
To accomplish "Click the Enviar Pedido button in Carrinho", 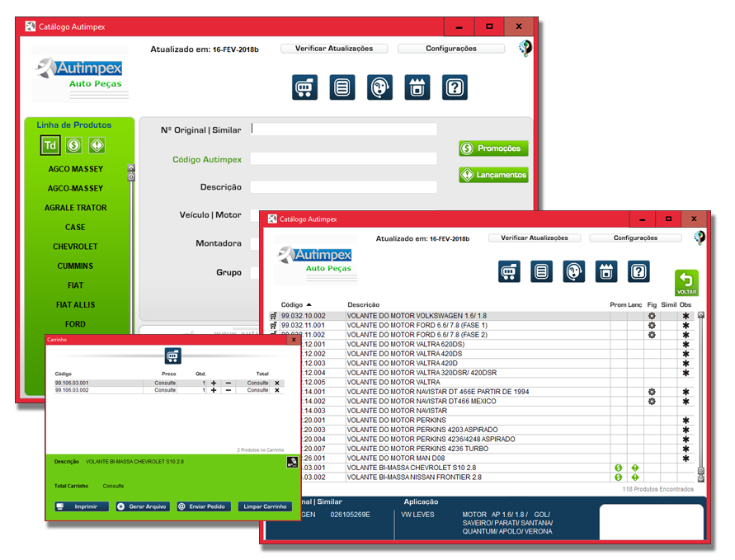I will 204,506.
